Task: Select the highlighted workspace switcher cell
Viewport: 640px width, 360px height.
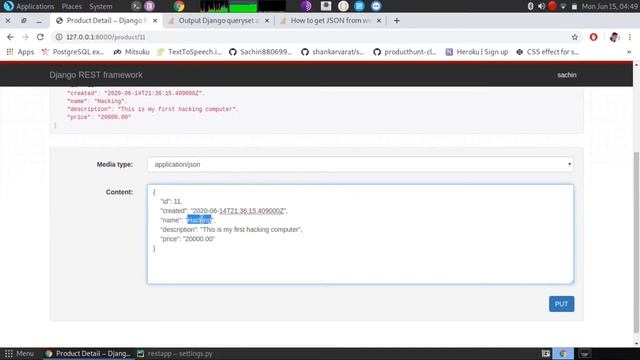Action: [x=563, y=353]
